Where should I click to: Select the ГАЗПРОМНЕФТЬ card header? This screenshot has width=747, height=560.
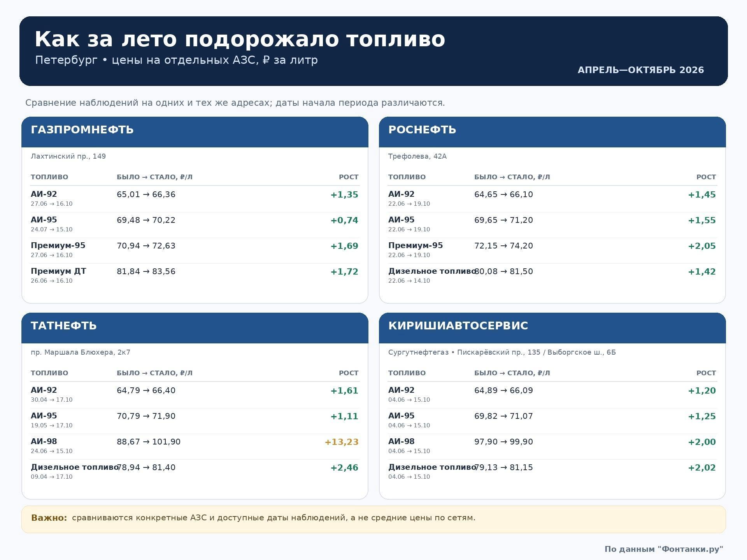tap(195, 132)
